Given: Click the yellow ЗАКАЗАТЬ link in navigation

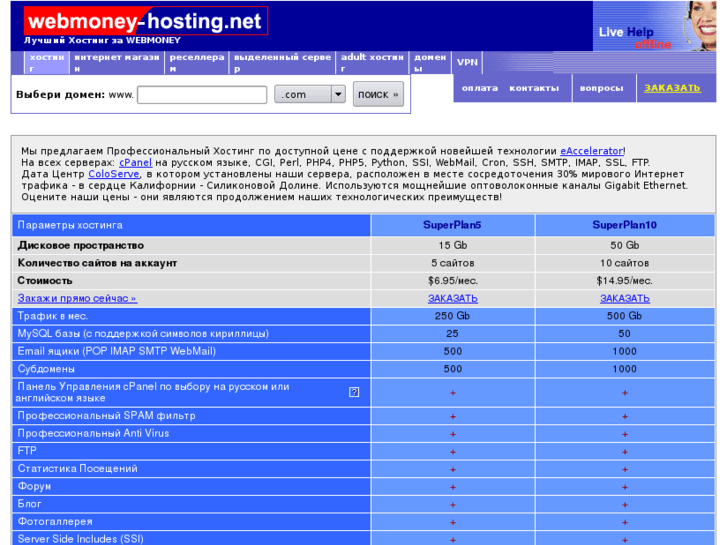Looking at the screenshot, I should tap(672, 88).
